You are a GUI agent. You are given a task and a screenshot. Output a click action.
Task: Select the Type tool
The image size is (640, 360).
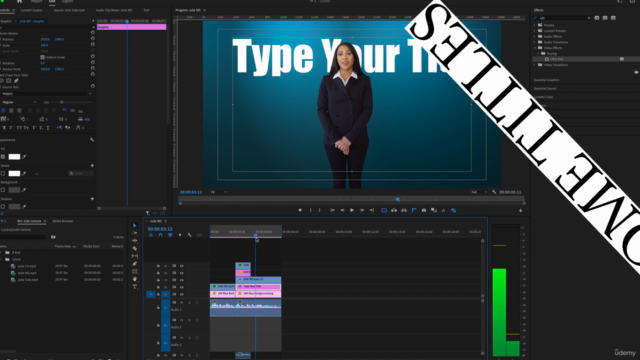click(135, 287)
